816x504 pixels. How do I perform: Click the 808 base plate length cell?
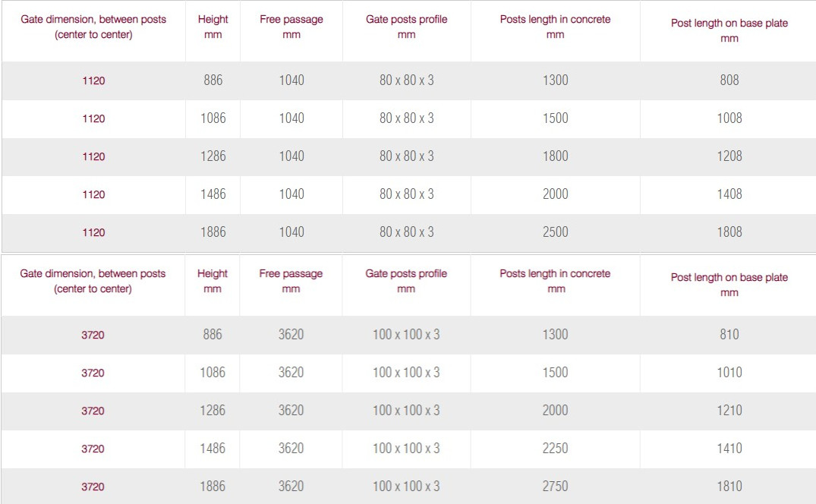point(729,80)
